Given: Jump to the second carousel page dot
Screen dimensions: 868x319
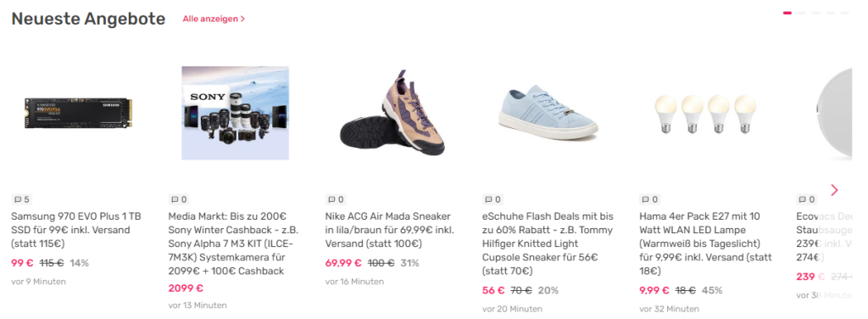Looking at the screenshot, I should (802, 13).
